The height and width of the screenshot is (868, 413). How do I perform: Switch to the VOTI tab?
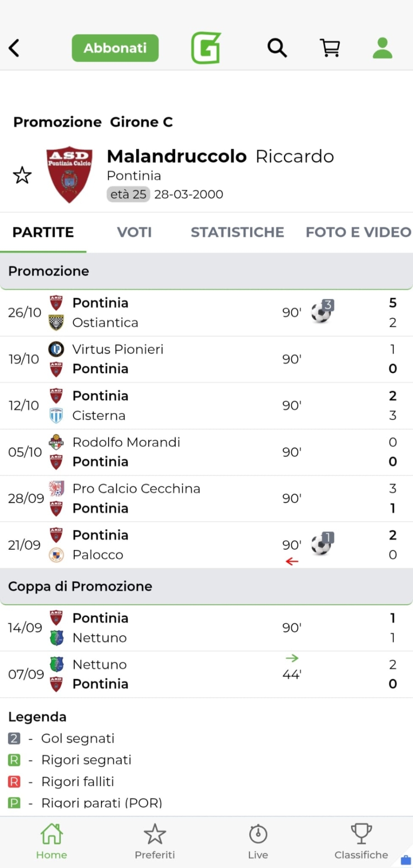pos(134,232)
